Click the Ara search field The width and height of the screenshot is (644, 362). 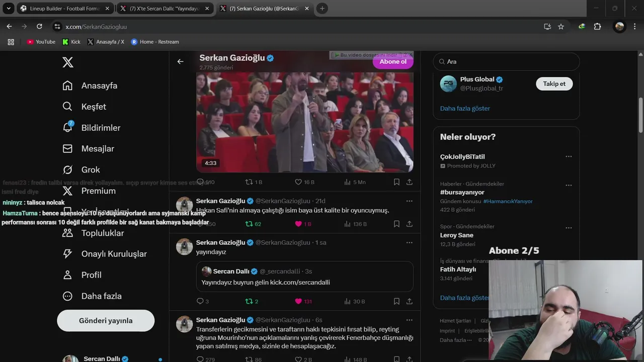pyautogui.click(x=506, y=61)
